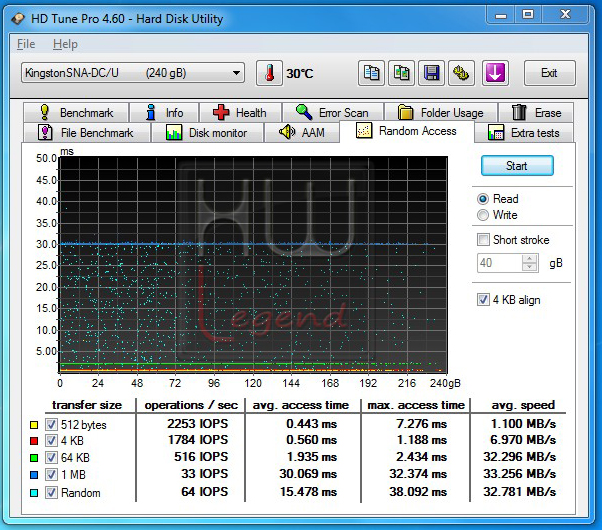
Task: Copy text results to clipboard icon
Action: 371,73
